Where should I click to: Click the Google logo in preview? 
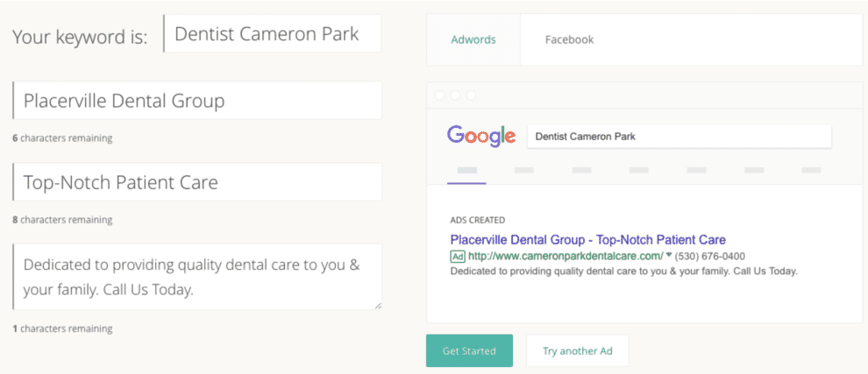pos(481,136)
